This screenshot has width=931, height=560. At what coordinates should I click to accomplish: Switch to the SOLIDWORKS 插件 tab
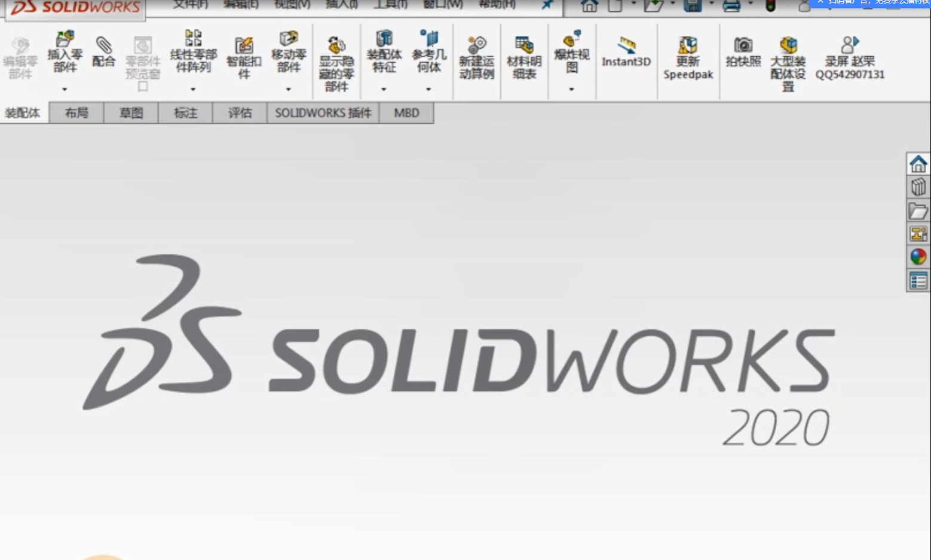323,113
